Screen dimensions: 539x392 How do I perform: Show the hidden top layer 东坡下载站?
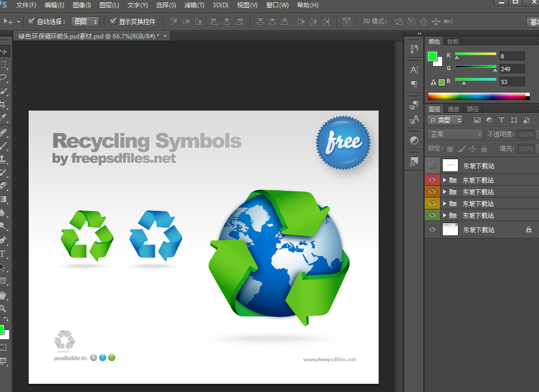click(x=432, y=165)
